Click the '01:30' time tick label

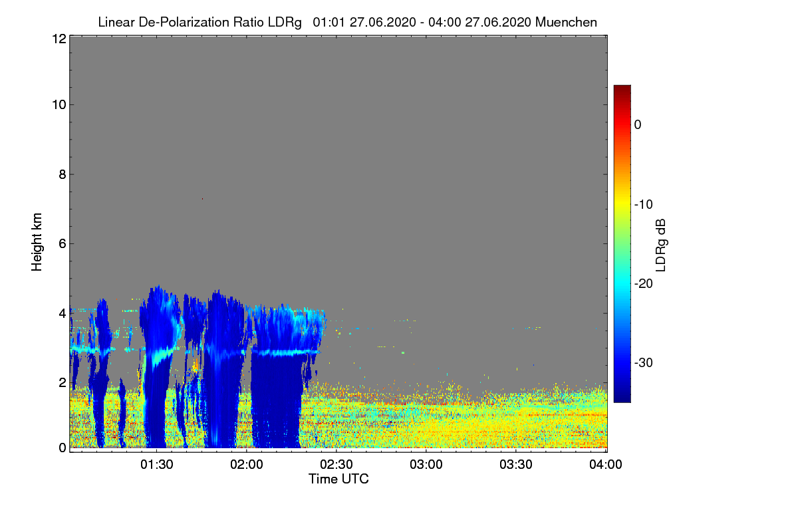(156, 464)
